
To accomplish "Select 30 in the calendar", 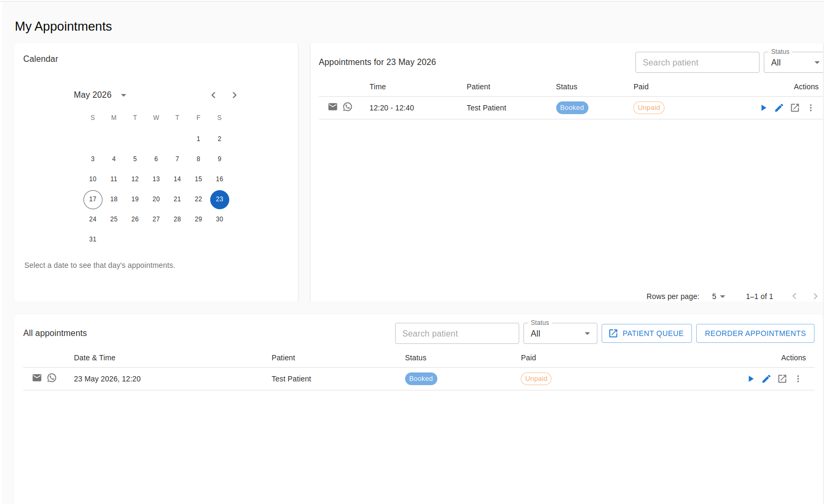I will point(220,219).
